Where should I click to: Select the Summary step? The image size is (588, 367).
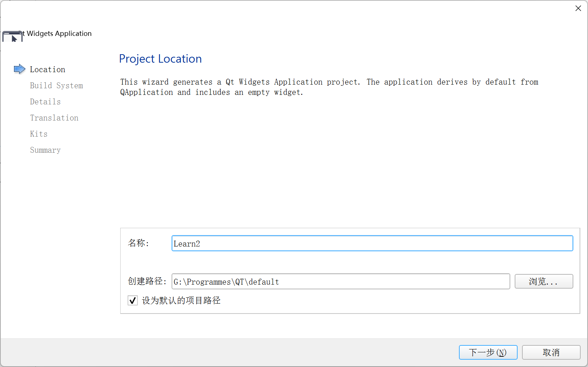point(45,150)
